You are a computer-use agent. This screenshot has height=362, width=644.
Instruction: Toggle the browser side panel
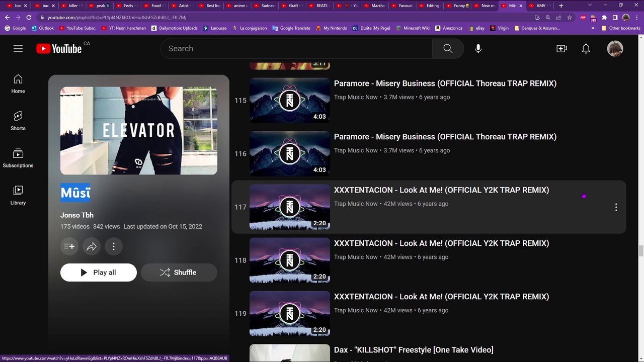(x=615, y=17)
